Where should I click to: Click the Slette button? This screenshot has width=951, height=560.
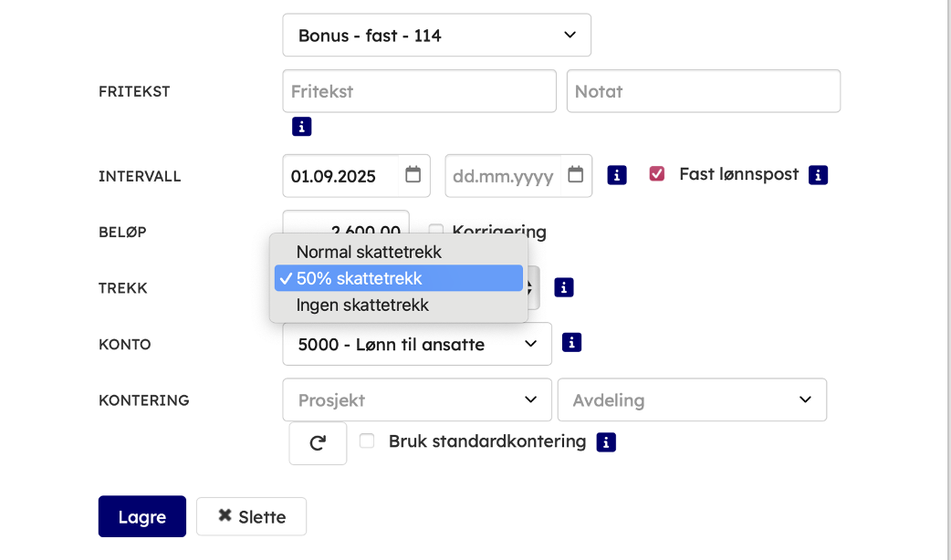(x=251, y=516)
